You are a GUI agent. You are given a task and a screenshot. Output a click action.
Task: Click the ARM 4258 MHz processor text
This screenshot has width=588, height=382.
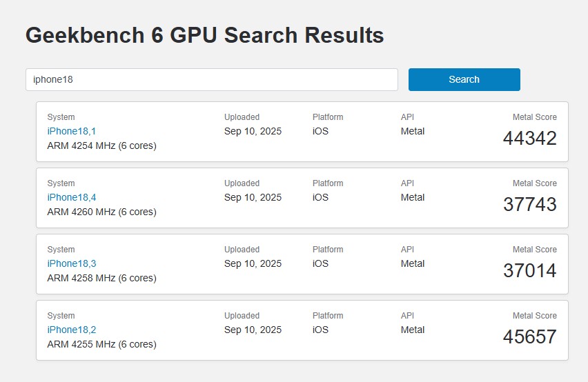pos(101,278)
